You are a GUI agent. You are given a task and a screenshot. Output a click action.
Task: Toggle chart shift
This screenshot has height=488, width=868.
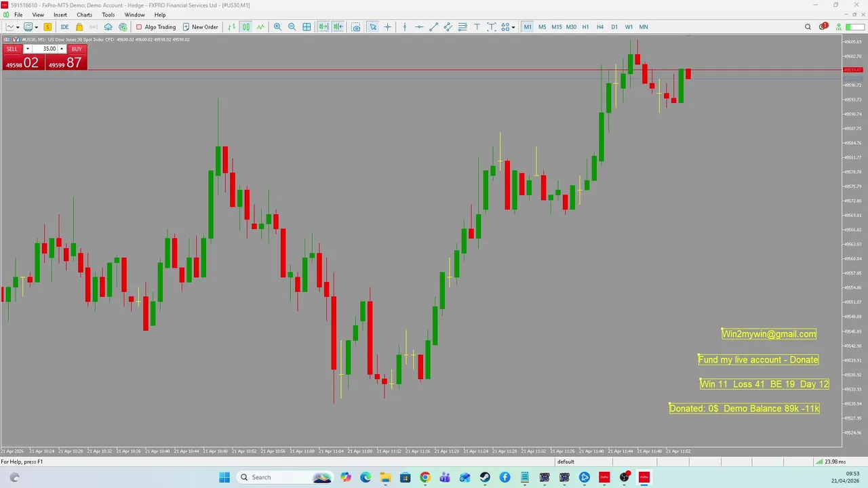coord(338,27)
